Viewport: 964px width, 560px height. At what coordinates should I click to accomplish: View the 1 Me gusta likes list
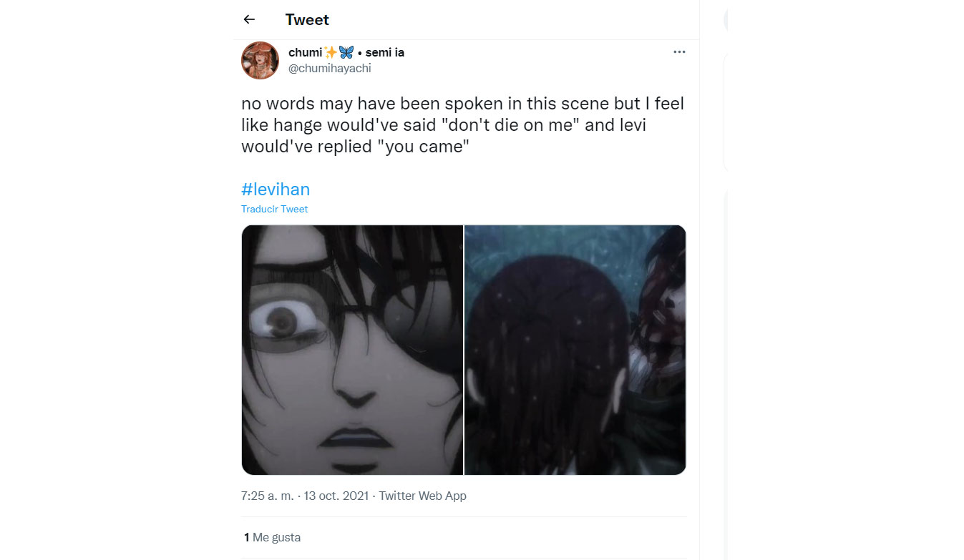pos(272,537)
